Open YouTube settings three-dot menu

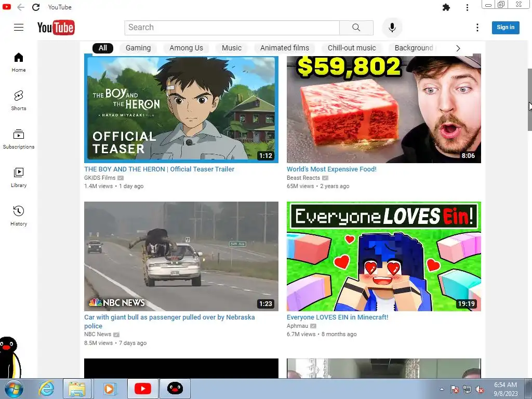point(477,28)
